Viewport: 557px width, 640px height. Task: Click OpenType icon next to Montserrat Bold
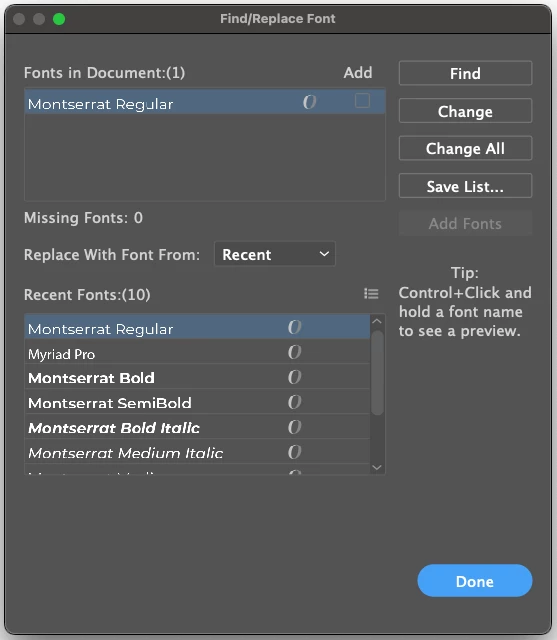coord(294,377)
